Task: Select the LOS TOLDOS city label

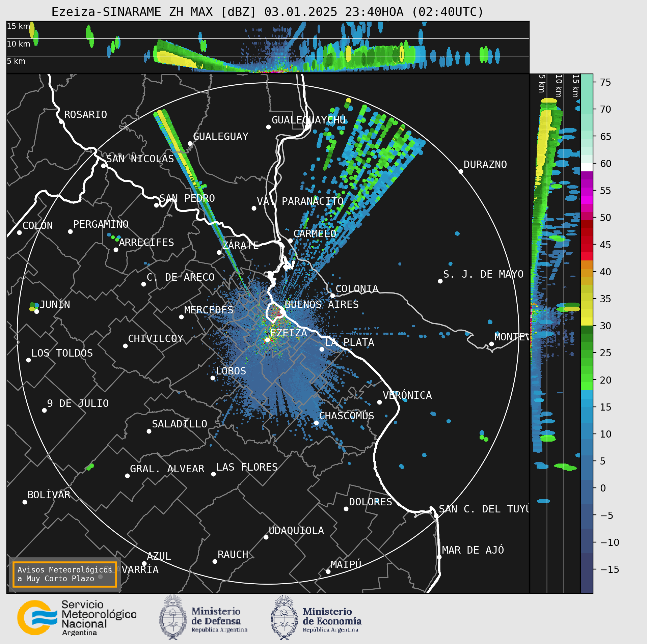Action: (x=62, y=353)
